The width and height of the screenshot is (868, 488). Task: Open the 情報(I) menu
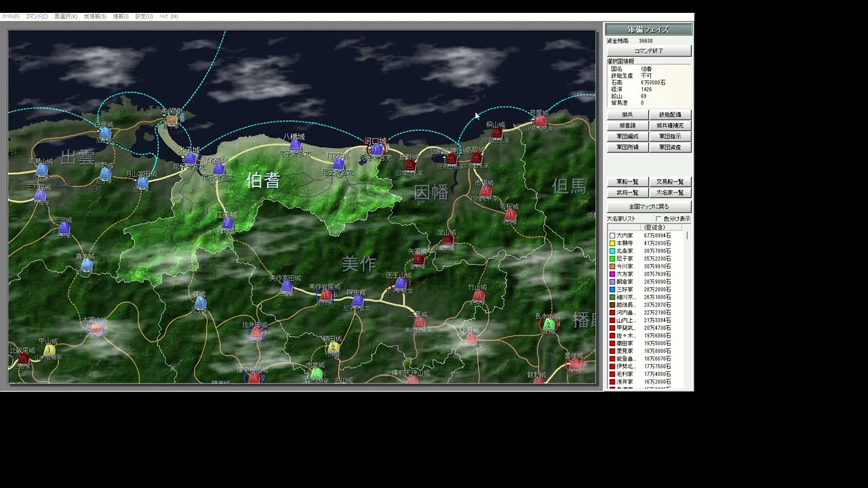point(121,16)
